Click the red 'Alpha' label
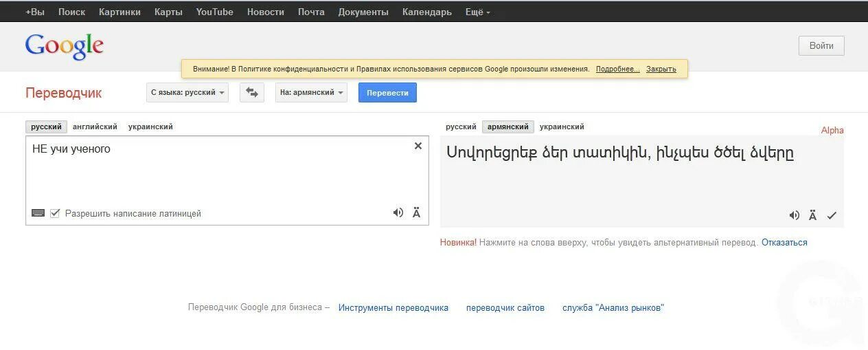This screenshot has height=350, width=868. pos(832,130)
